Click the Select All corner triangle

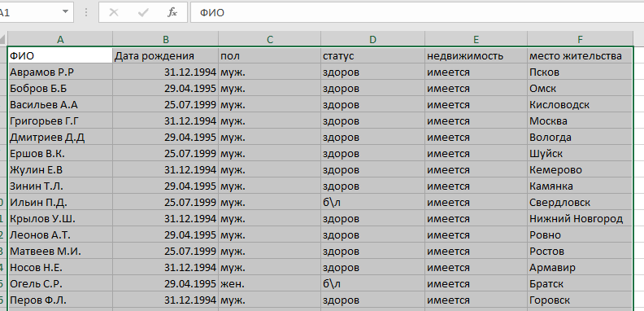click(x=3, y=40)
